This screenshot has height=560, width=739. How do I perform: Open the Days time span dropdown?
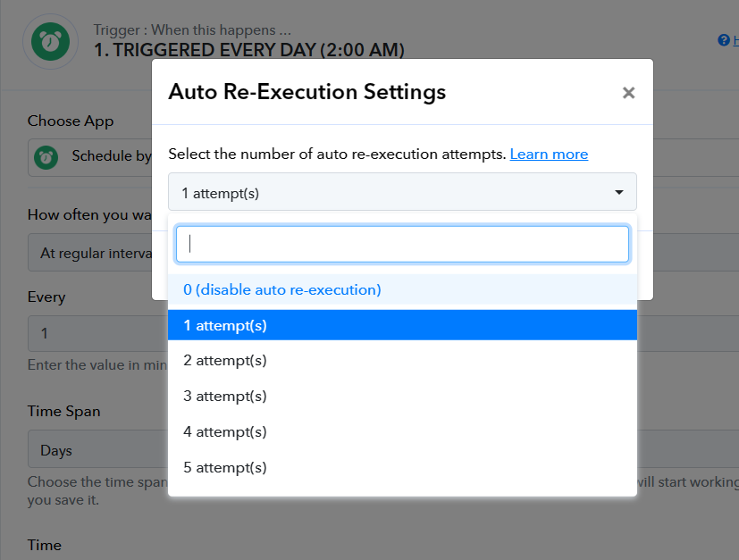[97, 450]
